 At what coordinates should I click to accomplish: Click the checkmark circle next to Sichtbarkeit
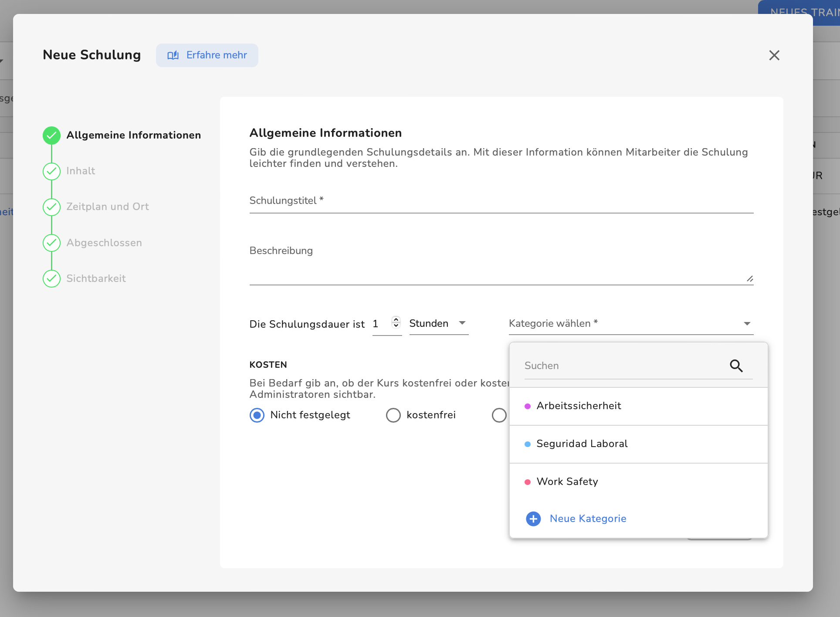tap(51, 279)
